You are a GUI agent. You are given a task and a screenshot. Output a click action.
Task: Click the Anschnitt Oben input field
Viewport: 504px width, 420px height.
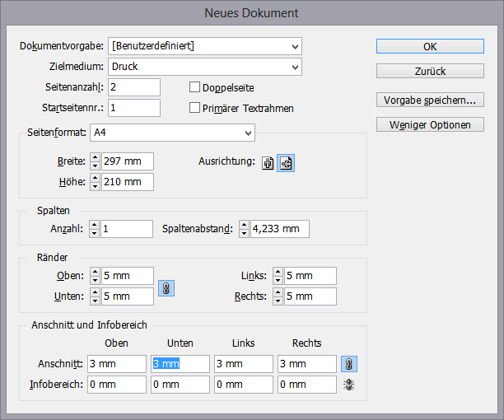116,364
